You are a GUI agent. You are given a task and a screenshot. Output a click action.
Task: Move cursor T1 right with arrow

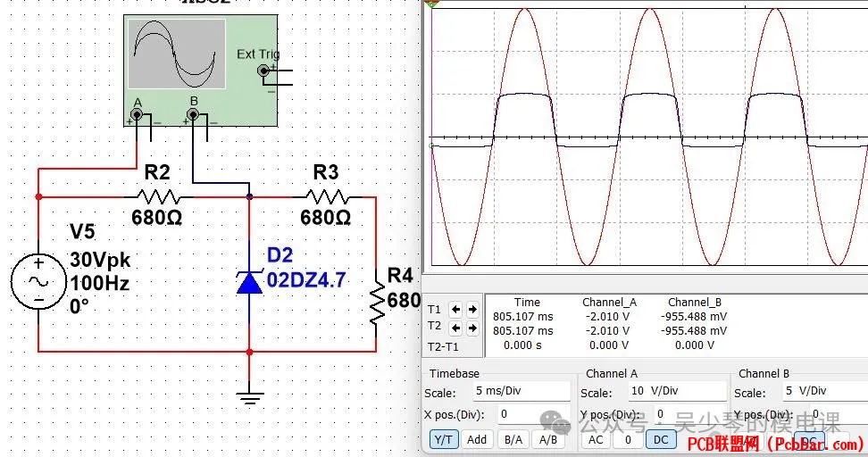pos(472,309)
